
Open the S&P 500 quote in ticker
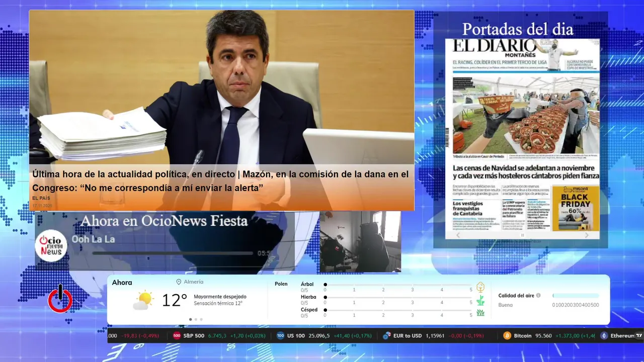click(x=219, y=336)
